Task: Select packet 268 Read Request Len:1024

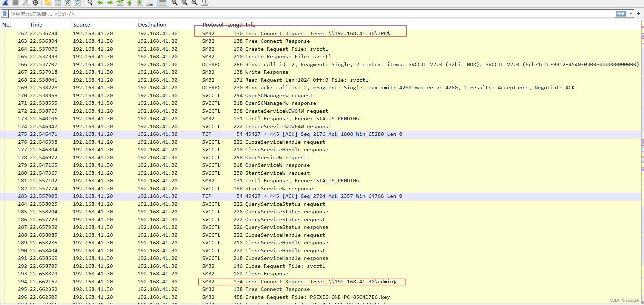Action: (x=321, y=80)
